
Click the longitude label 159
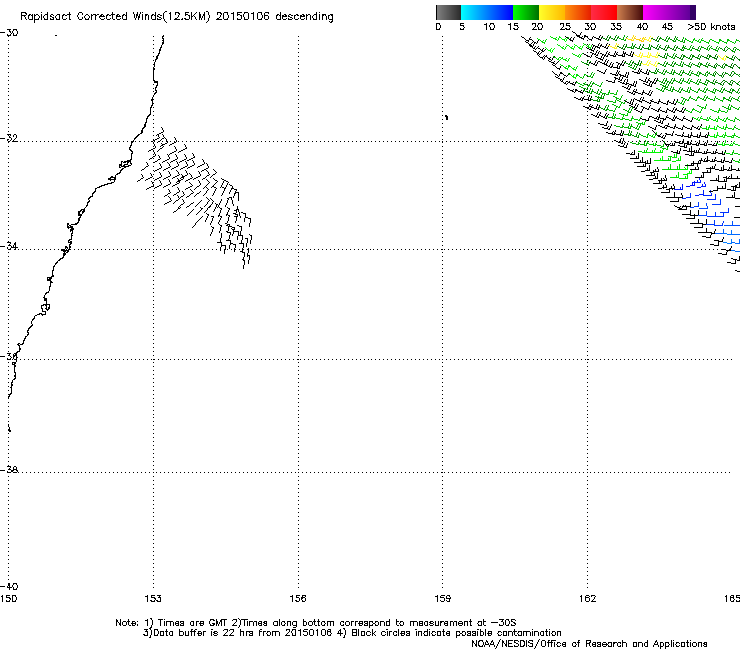click(443, 599)
